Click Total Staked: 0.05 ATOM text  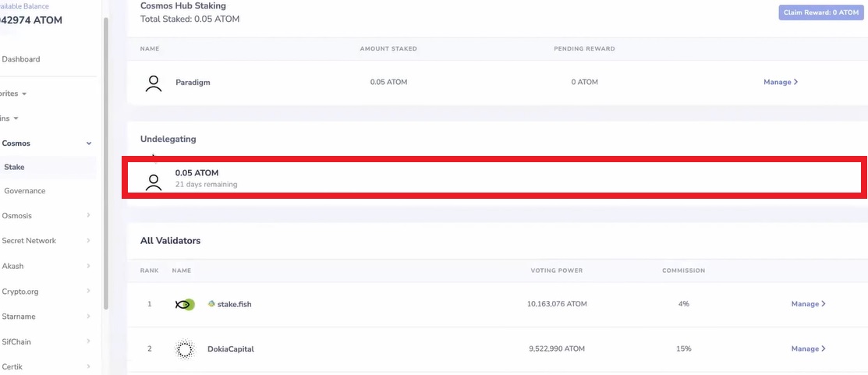coord(190,19)
